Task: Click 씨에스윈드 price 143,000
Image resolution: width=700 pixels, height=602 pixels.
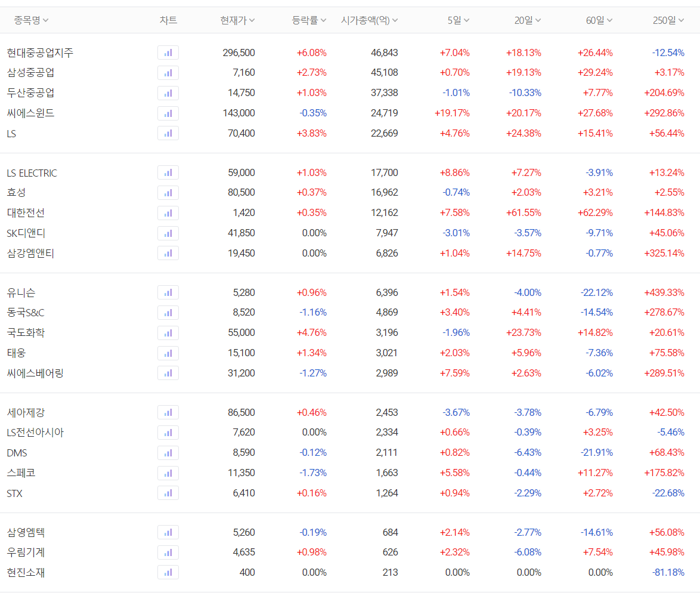Action: [239, 113]
